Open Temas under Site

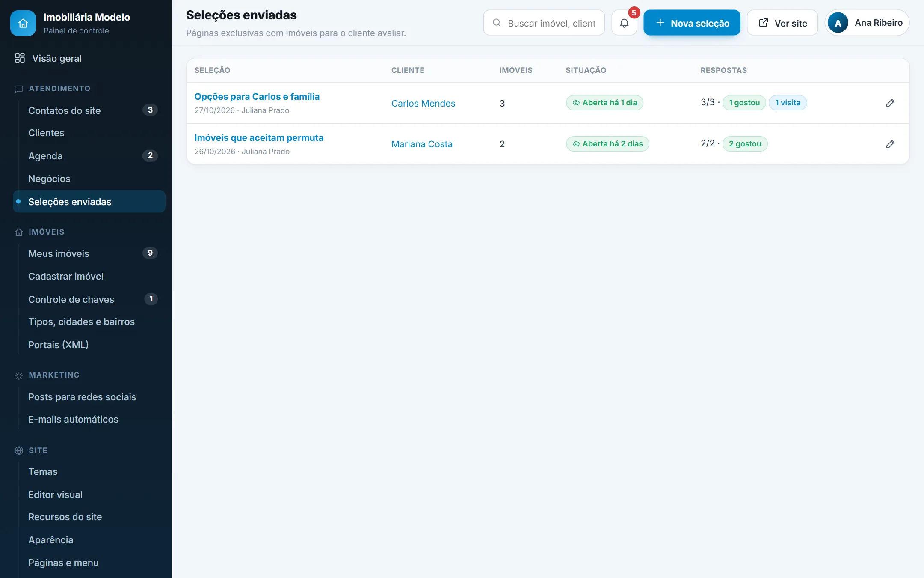point(89,472)
